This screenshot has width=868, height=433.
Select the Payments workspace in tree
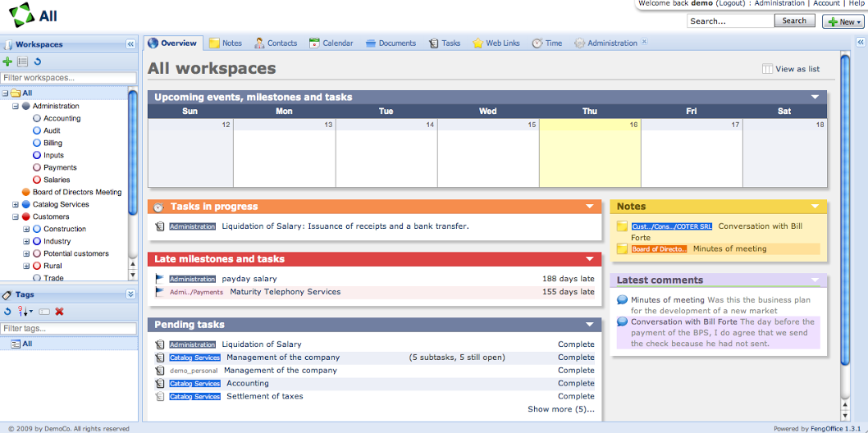pyautogui.click(x=60, y=167)
